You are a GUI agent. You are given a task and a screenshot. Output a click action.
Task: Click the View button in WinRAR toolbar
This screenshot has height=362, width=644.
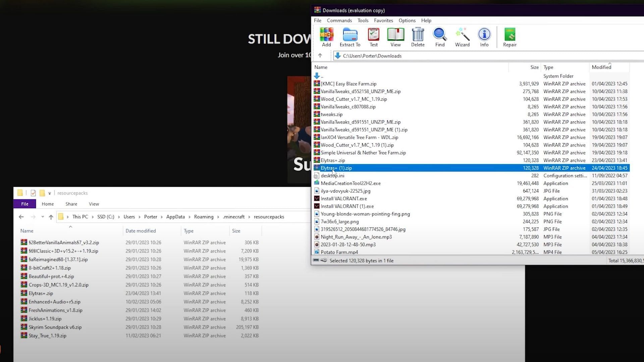[x=395, y=37]
